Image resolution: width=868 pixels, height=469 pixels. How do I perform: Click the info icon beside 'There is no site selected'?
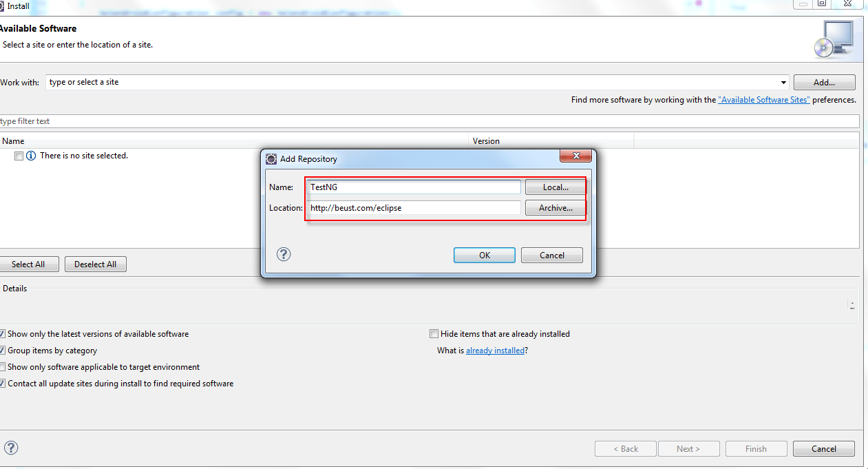point(31,156)
